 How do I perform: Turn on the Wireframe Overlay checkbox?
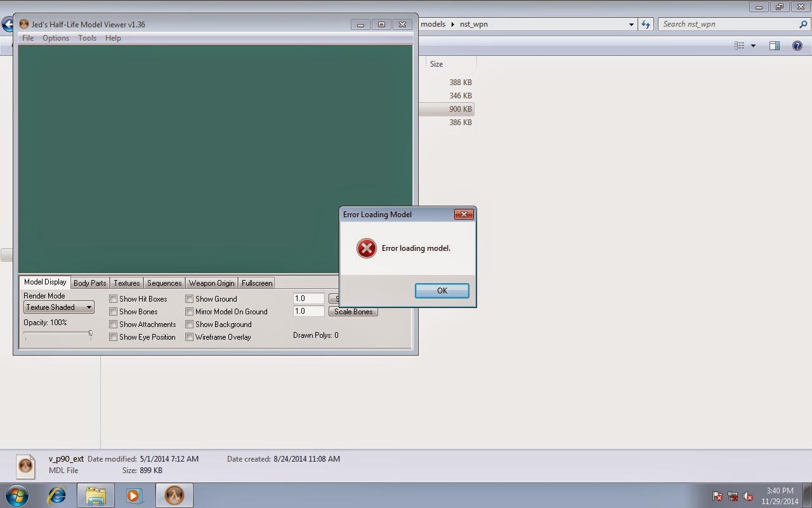point(190,337)
